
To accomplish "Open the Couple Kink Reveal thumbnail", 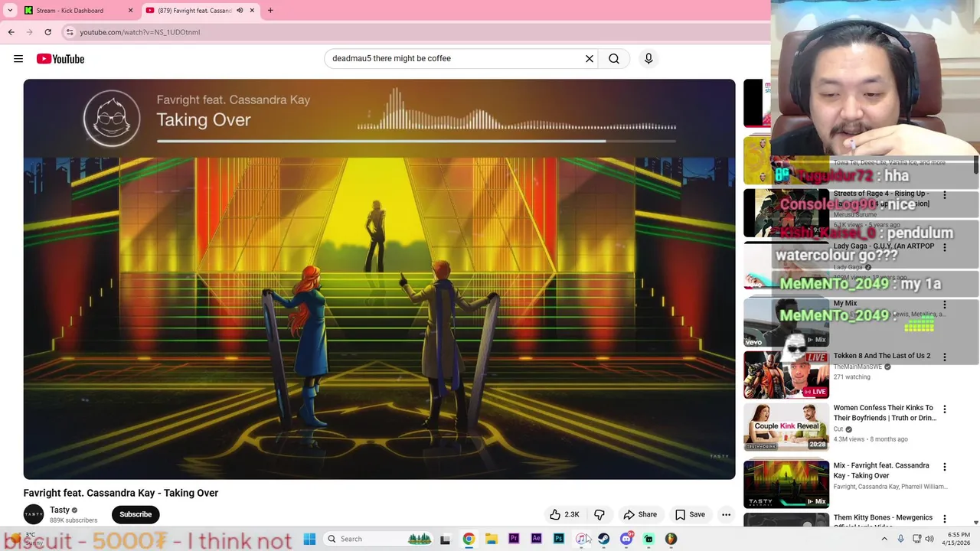I will click(786, 427).
